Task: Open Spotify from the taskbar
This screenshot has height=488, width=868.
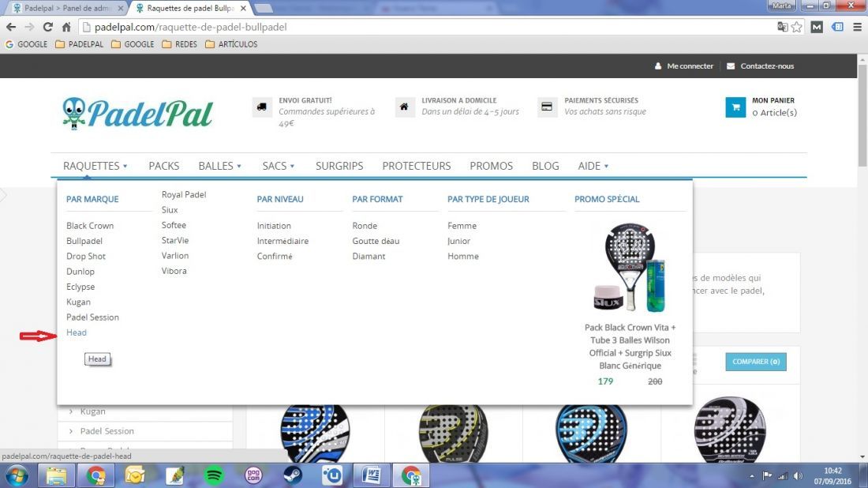Action: coord(214,476)
